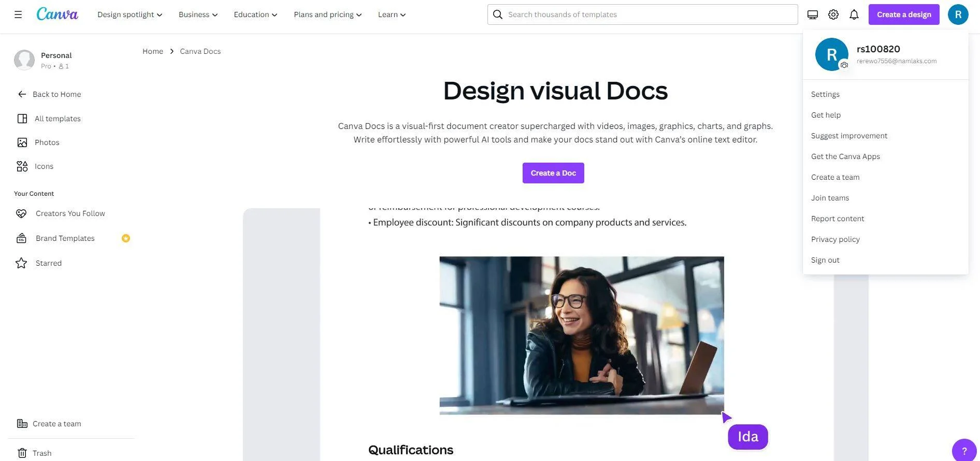Open Privacy policy from account menu
The height and width of the screenshot is (461, 980).
tap(885, 239)
